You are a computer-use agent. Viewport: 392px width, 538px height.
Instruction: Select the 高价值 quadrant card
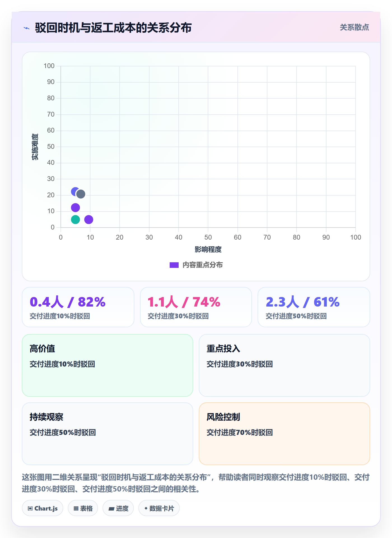[108, 365]
